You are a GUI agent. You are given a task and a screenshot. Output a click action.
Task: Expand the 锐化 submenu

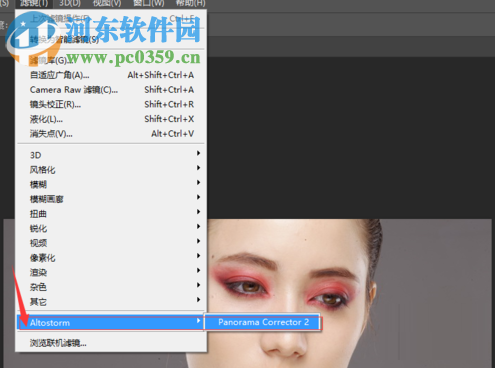point(111,229)
